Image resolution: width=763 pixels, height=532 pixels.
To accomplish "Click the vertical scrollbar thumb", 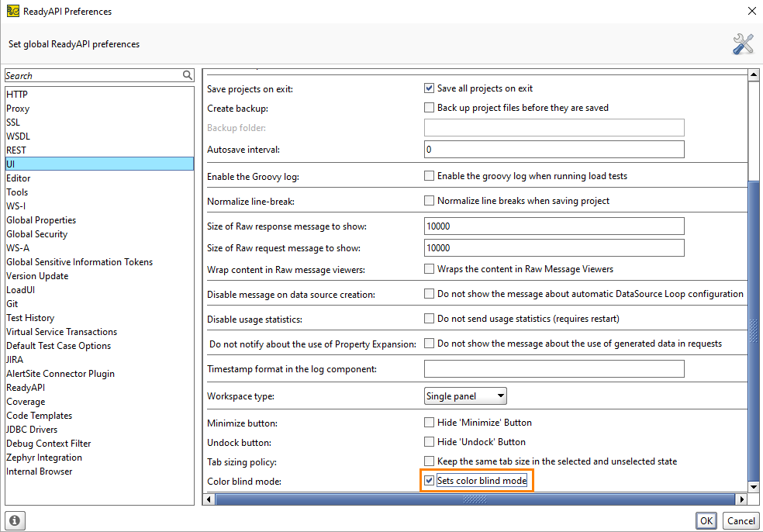I will (x=753, y=331).
